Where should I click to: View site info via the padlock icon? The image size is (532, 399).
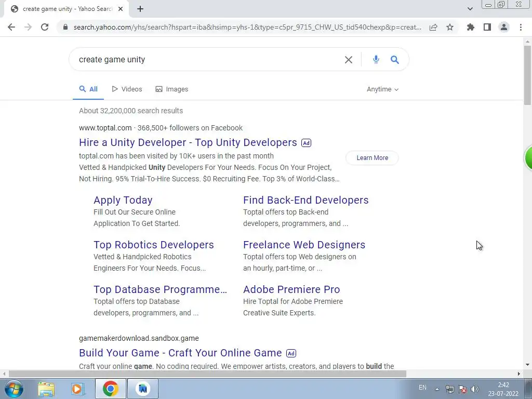tap(65, 27)
